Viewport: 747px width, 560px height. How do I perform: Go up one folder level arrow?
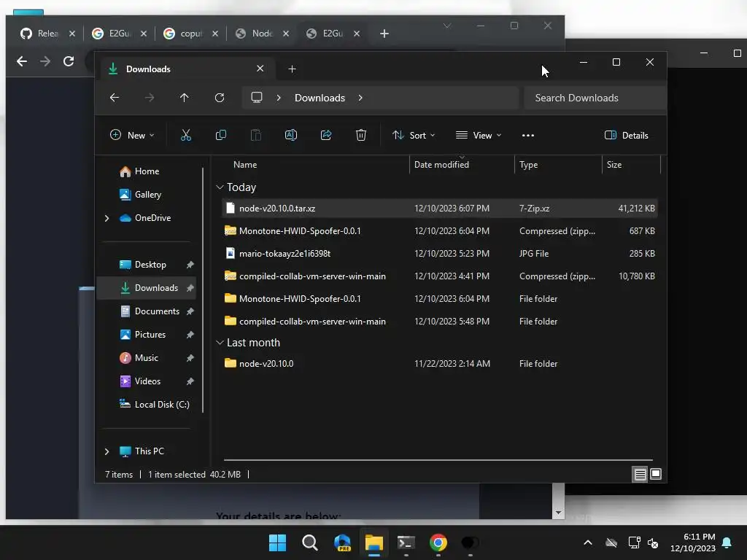coord(185,98)
